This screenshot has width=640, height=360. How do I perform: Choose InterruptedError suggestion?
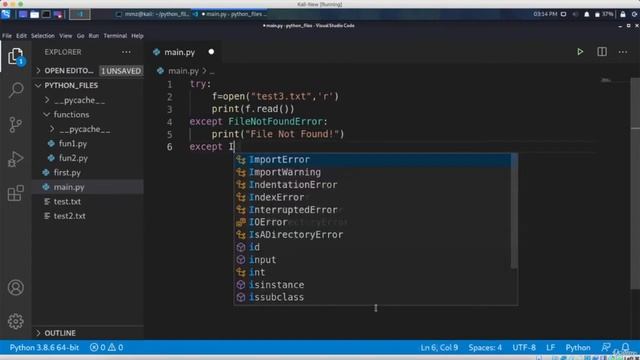pyautogui.click(x=373, y=210)
